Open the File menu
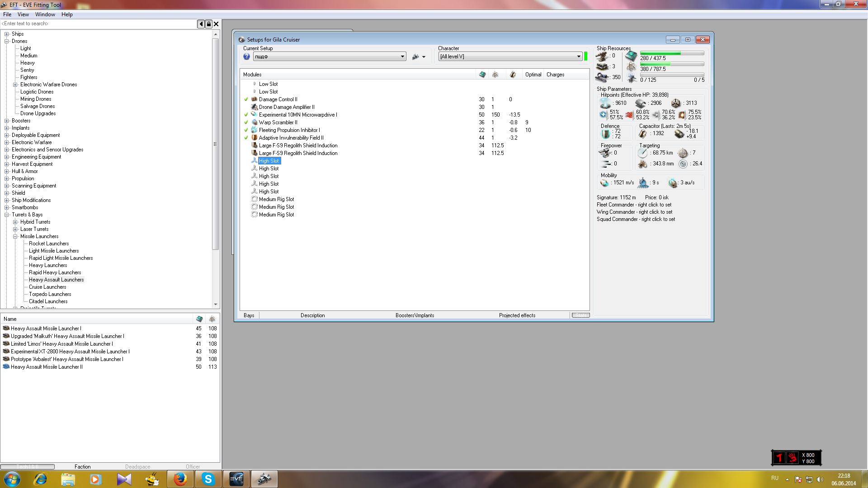 (x=7, y=14)
